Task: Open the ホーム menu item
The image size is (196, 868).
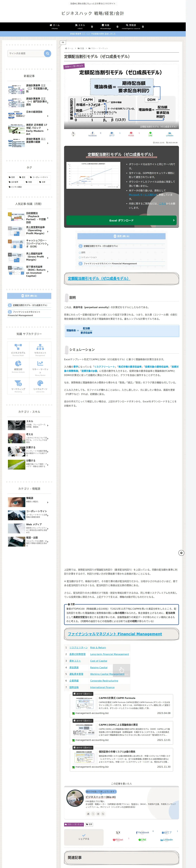Action: pyautogui.click(x=55, y=26)
